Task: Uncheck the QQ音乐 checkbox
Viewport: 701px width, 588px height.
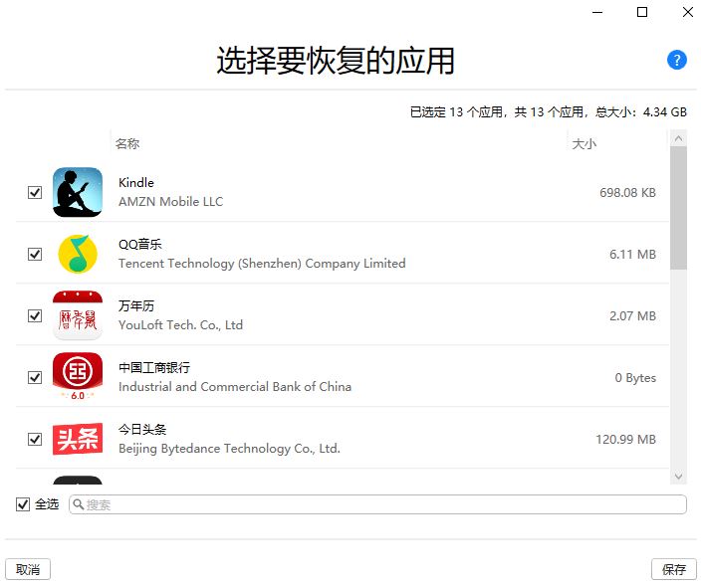Action: [x=35, y=255]
